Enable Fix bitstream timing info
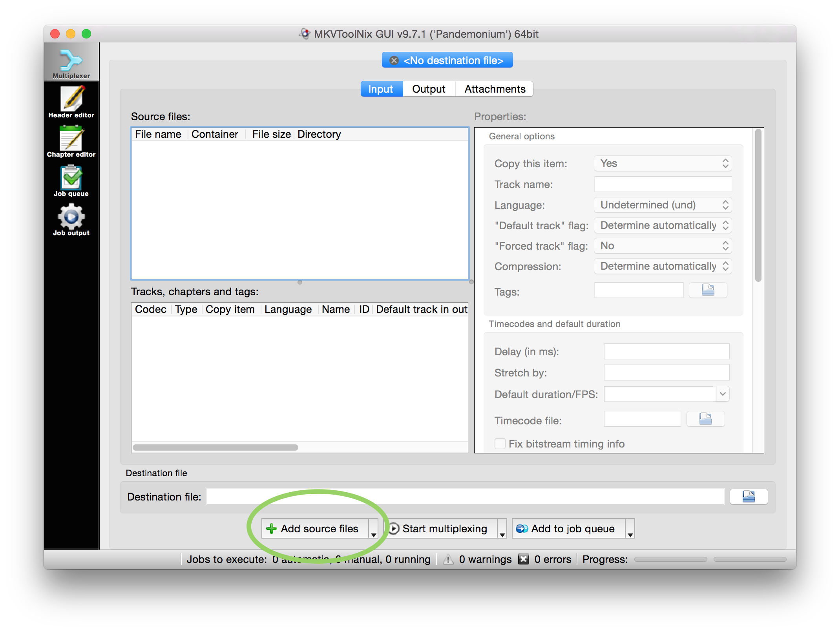 click(x=500, y=444)
